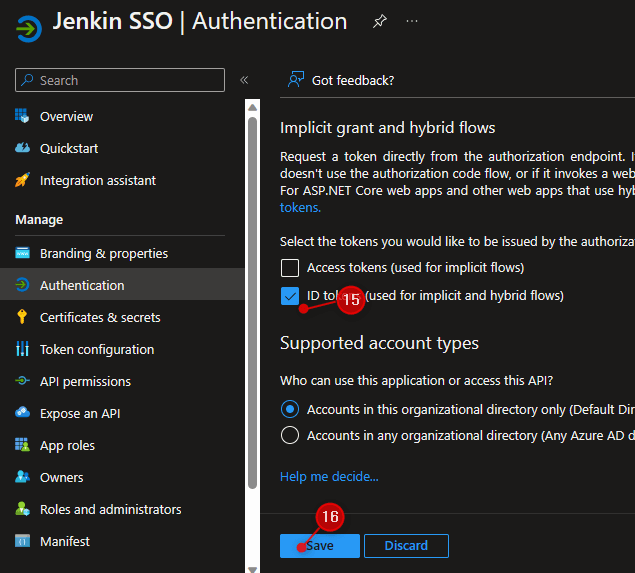The height and width of the screenshot is (573, 635).
Task: Click the search magnifier icon
Action: click(27, 80)
